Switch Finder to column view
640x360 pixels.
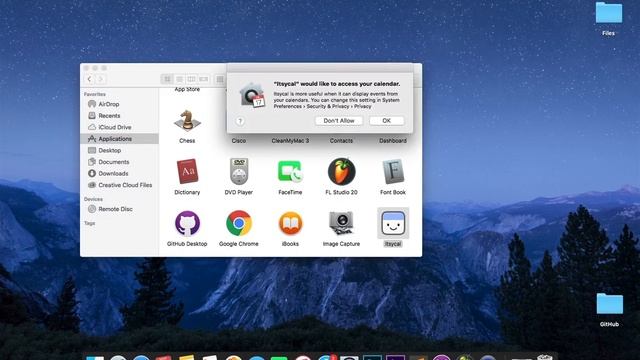pos(191,79)
